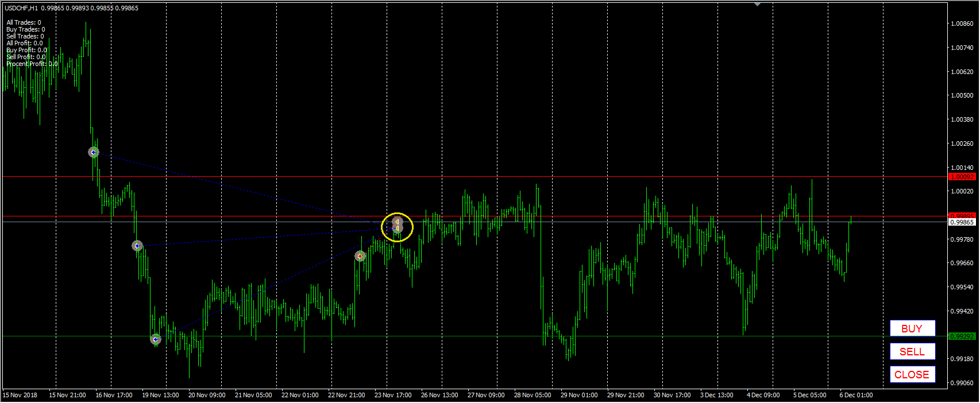
Task: Click the chart shift triangle at top
Action: (758, 4)
